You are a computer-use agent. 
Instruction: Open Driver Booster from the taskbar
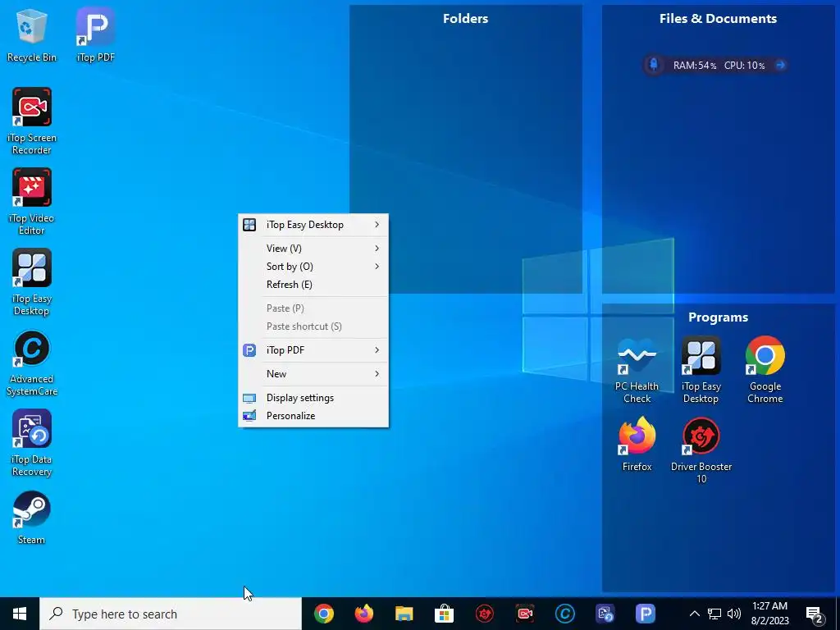(485, 614)
